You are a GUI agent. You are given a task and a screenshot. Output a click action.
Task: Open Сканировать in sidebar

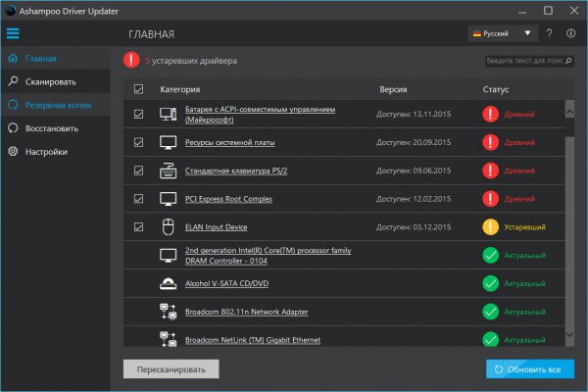56,81
